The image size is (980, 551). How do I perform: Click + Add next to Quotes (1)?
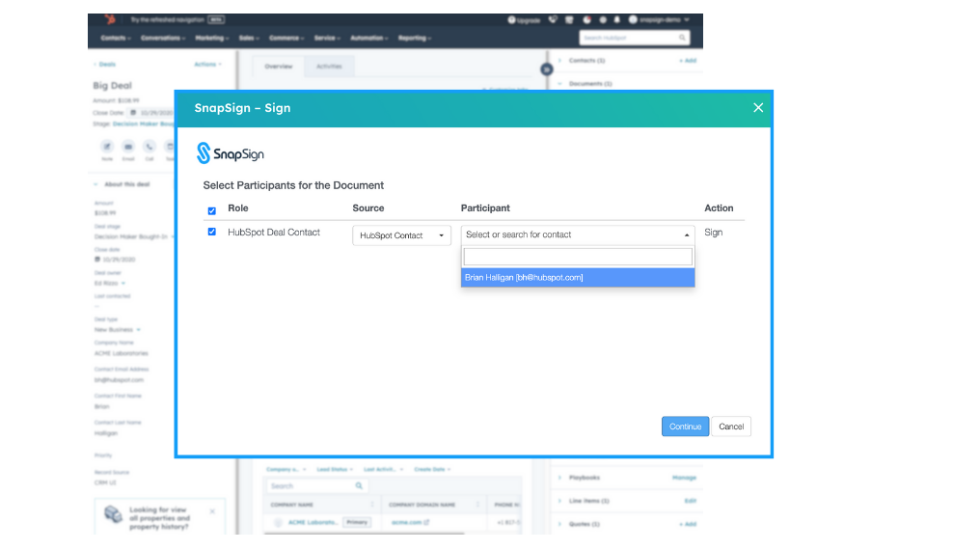[688, 524]
